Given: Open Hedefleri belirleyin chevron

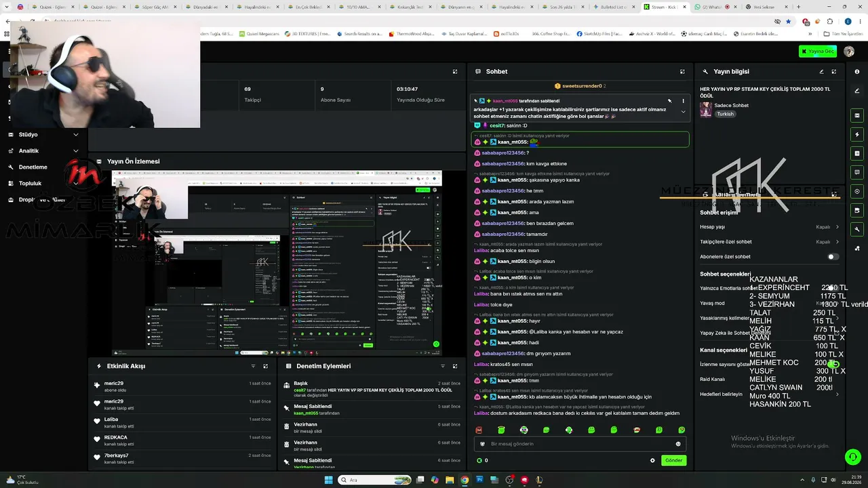Looking at the screenshot, I should pos(837,394).
